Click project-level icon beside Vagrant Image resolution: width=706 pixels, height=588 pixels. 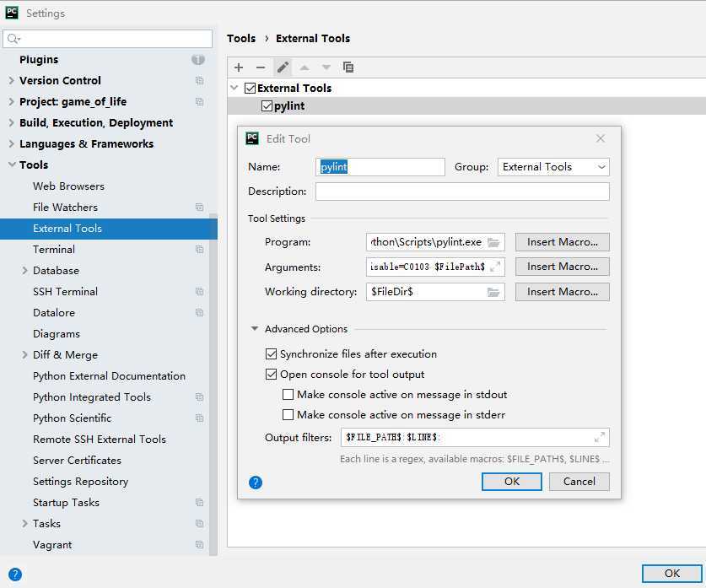click(x=199, y=545)
